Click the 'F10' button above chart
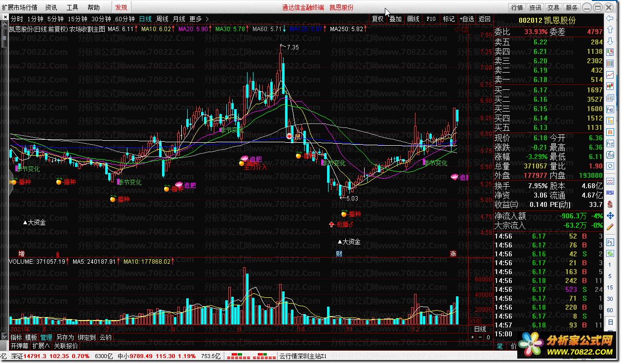 431,19
